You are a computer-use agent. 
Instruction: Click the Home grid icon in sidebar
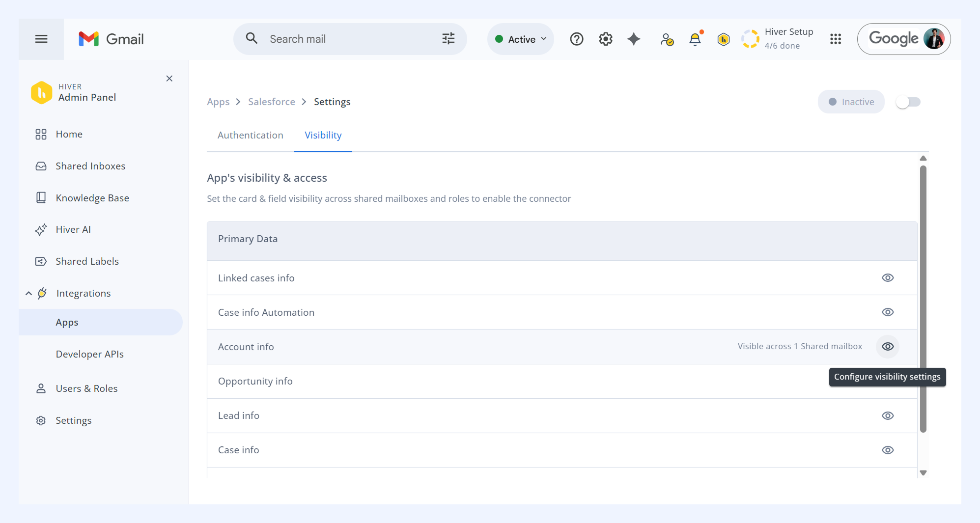pos(41,135)
